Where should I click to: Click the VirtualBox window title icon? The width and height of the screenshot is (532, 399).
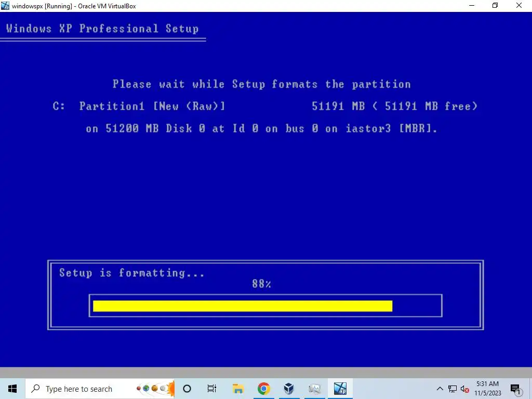(5, 6)
